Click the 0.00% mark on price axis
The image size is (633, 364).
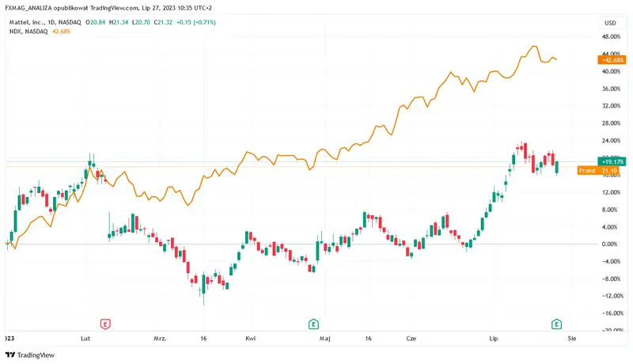610,245
